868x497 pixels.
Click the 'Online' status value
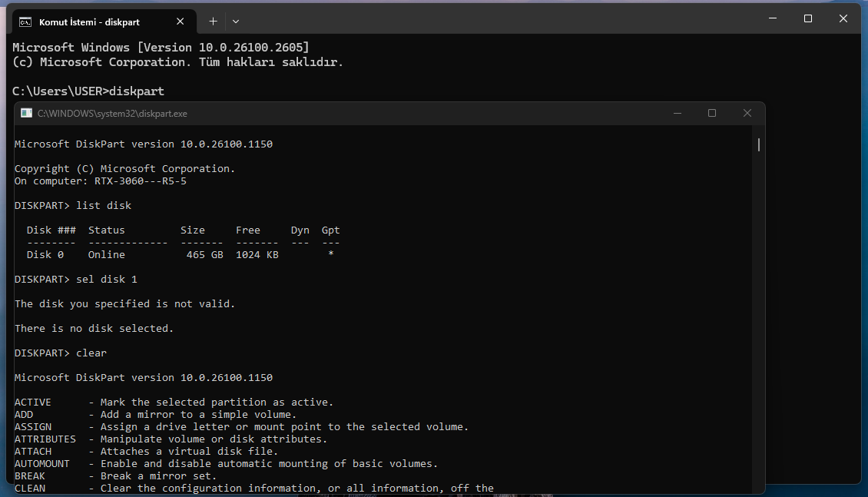106,254
